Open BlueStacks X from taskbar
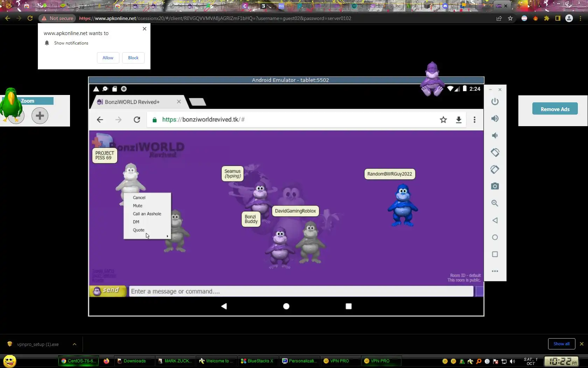This screenshot has width=588, height=368. coord(258,361)
